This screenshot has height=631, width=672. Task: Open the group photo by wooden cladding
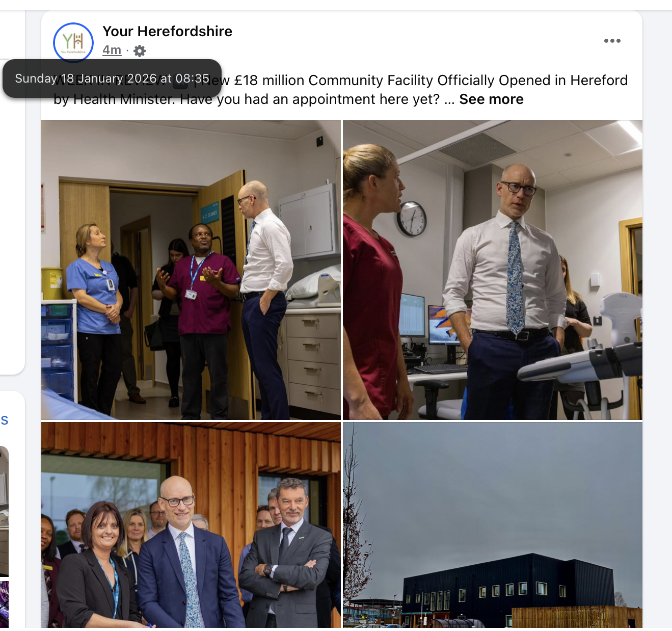tap(191, 525)
